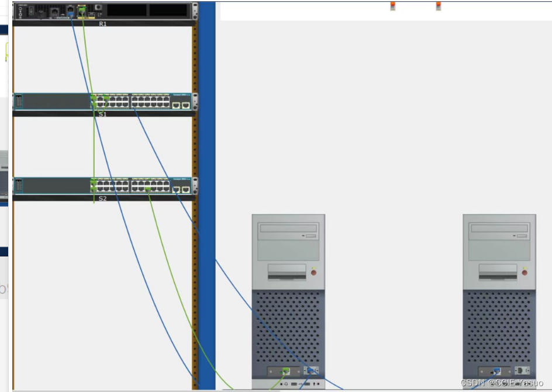This screenshot has width=552, height=392.
Task: Click the right PC ventilation grille
Action: pos(499,327)
